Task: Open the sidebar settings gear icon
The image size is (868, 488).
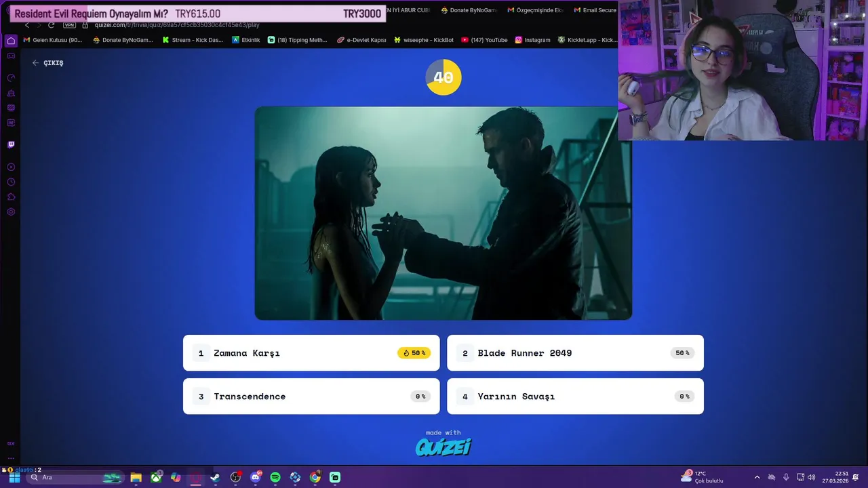Action: (11, 211)
